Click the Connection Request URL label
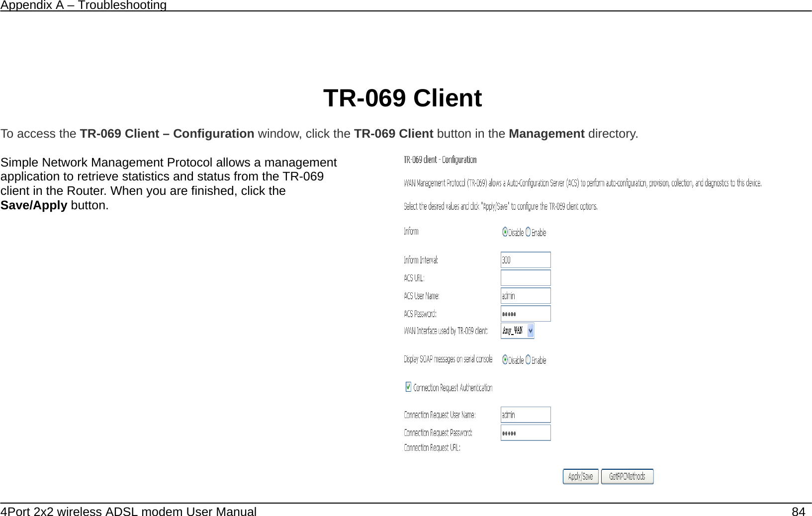Screen dimensions: 812x516 pyautogui.click(x=432, y=447)
